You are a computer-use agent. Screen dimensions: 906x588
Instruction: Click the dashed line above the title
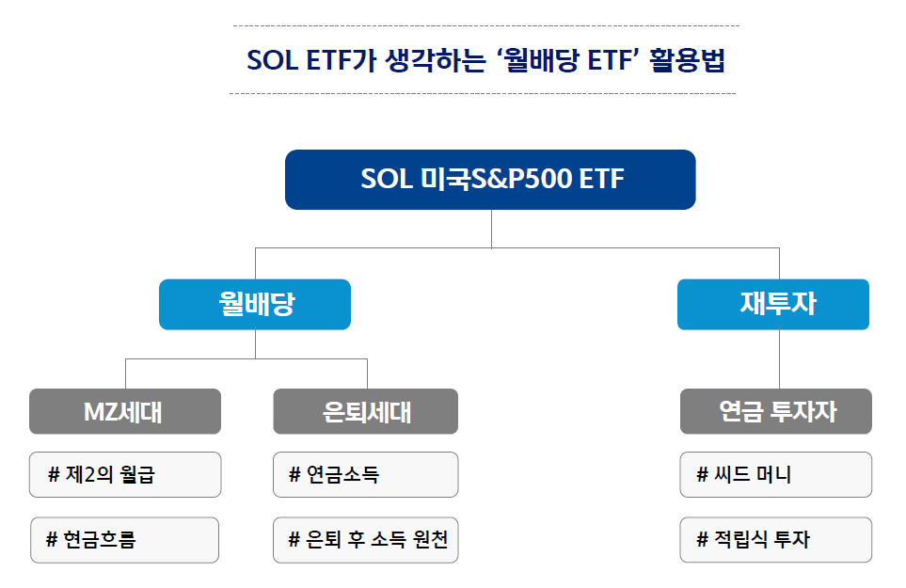[486, 26]
